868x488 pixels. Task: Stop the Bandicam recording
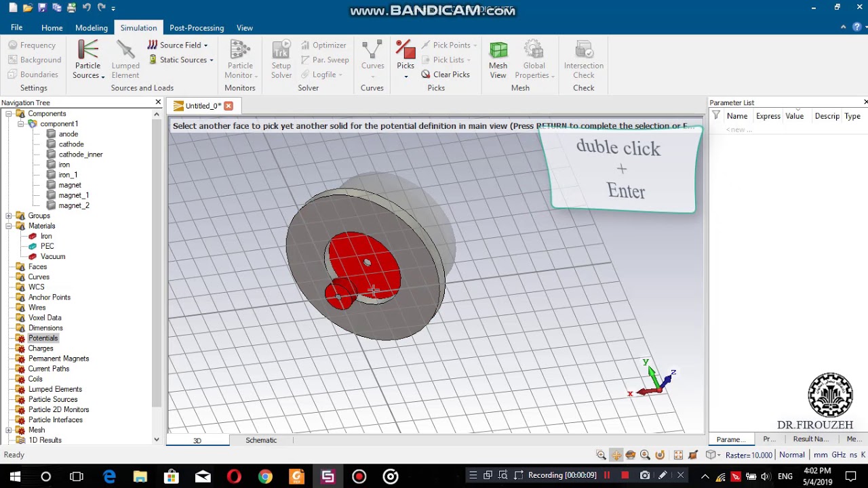(625, 476)
